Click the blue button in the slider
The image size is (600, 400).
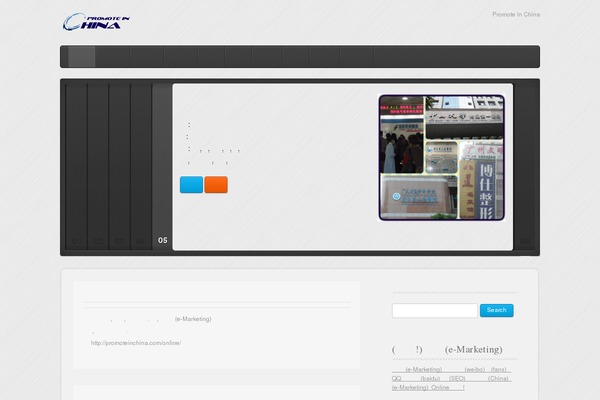click(191, 185)
